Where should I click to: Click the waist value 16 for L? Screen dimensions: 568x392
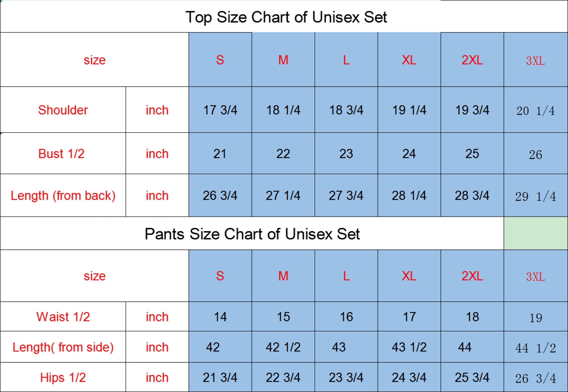pyautogui.click(x=346, y=317)
